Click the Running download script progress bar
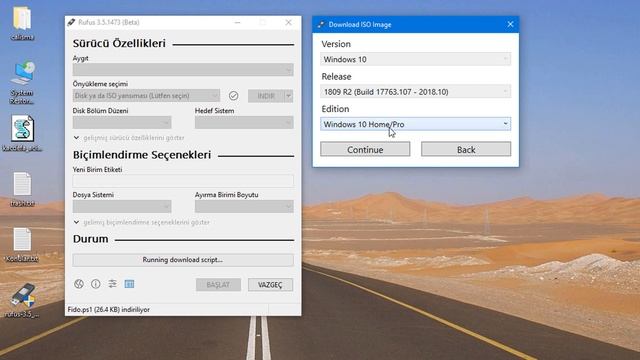The width and height of the screenshot is (640, 360). [x=183, y=260]
